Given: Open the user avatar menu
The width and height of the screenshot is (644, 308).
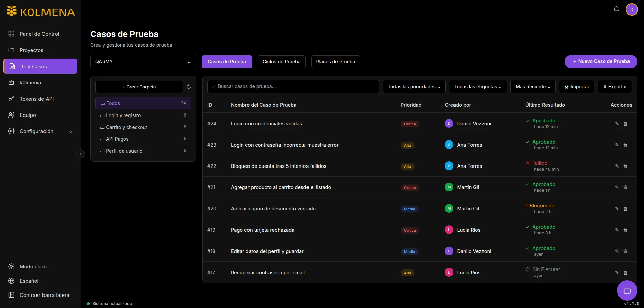Looking at the screenshot, I should (x=632, y=9).
